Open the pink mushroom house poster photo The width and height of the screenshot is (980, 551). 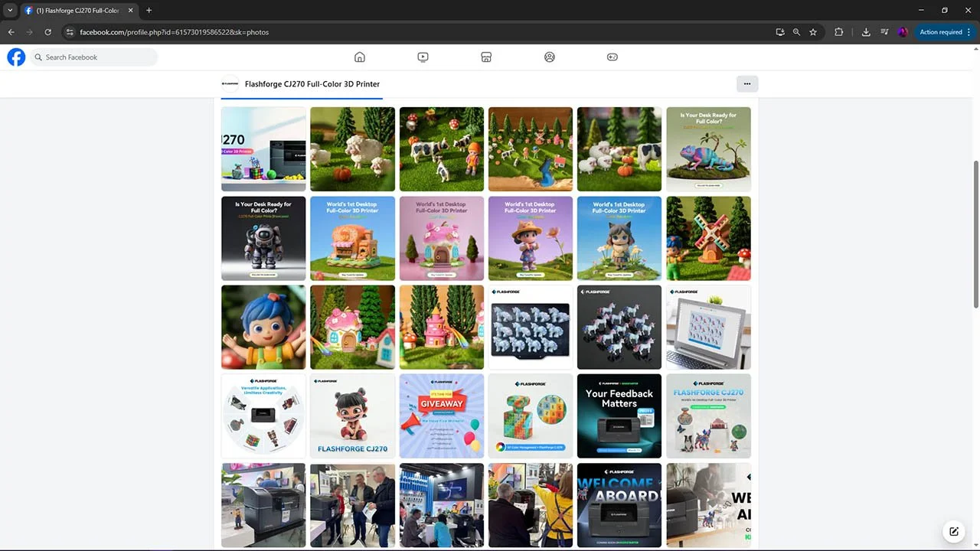[442, 239]
